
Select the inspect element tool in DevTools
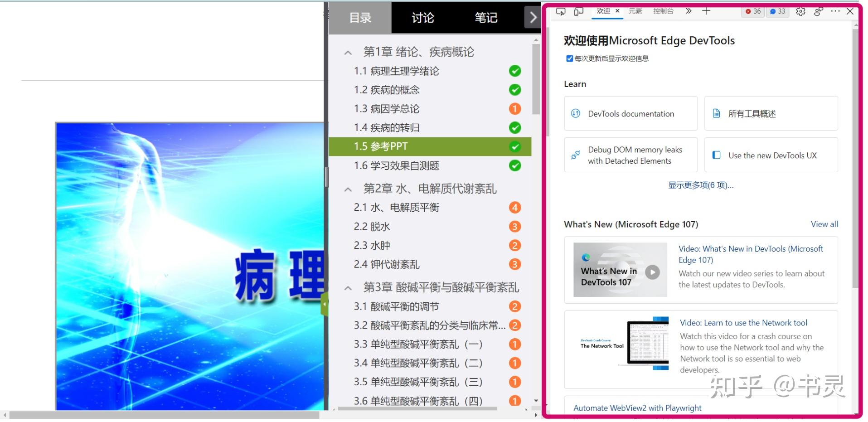560,11
